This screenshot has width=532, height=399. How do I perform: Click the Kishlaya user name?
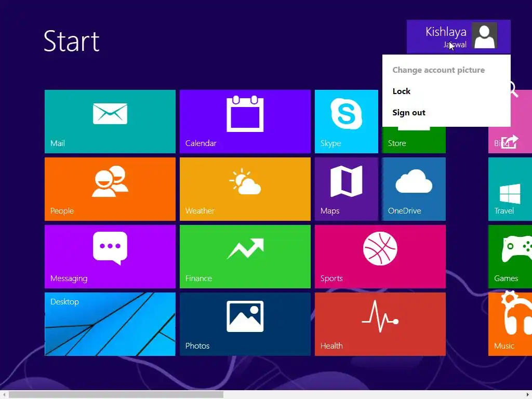[446, 32]
